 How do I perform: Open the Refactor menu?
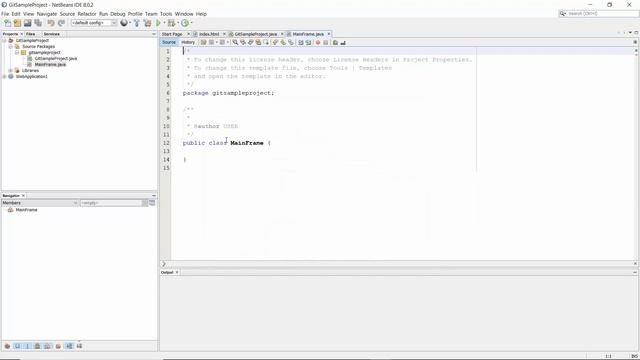[87, 14]
